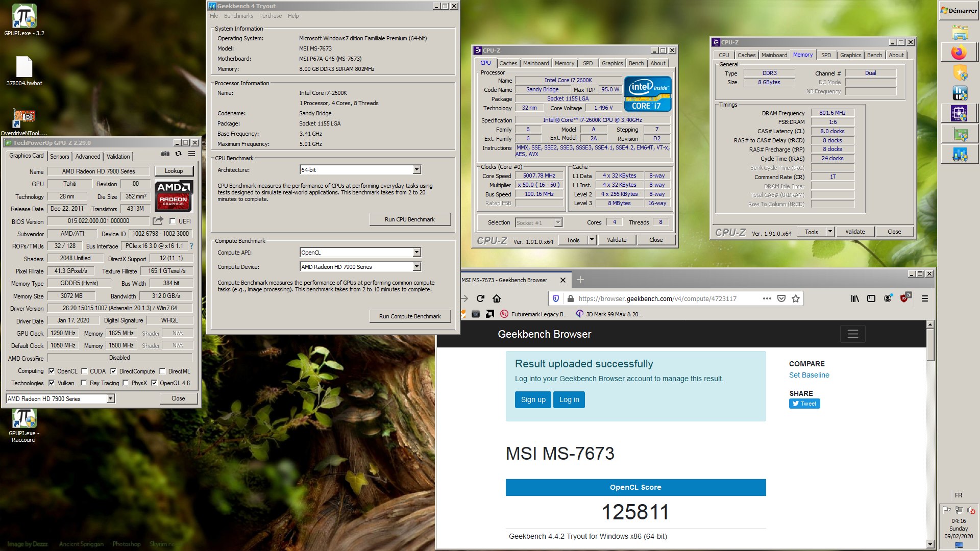Reload the Firefox page
This screenshot has width=980, height=551.
[480, 298]
